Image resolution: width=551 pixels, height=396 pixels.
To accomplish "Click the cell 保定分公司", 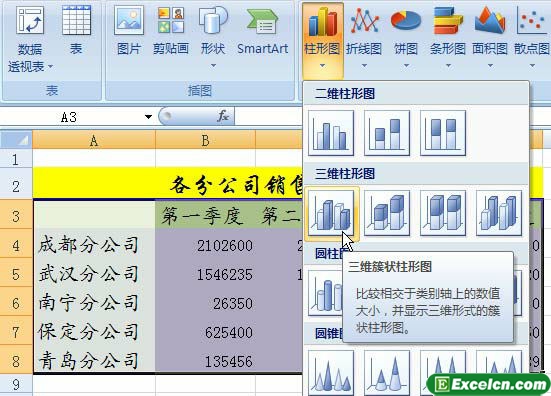I will pos(94,331).
